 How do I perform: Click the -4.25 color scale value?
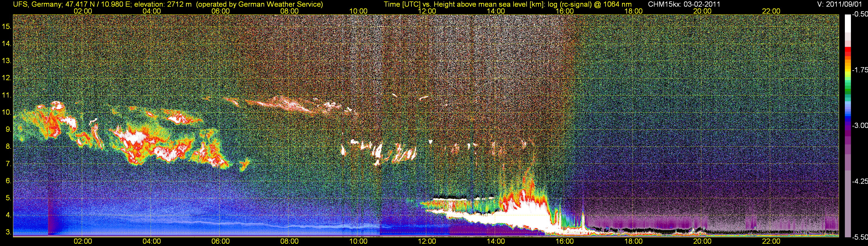(860, 181)
